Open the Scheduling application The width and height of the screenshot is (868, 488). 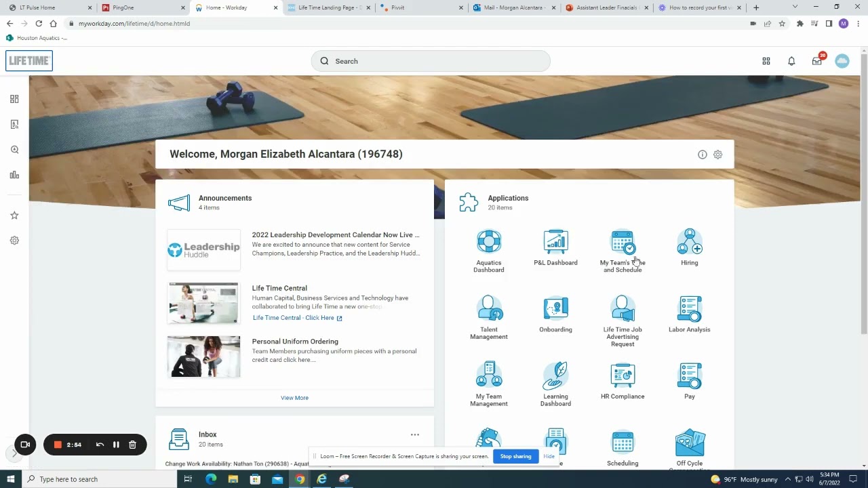pos(623,447)
